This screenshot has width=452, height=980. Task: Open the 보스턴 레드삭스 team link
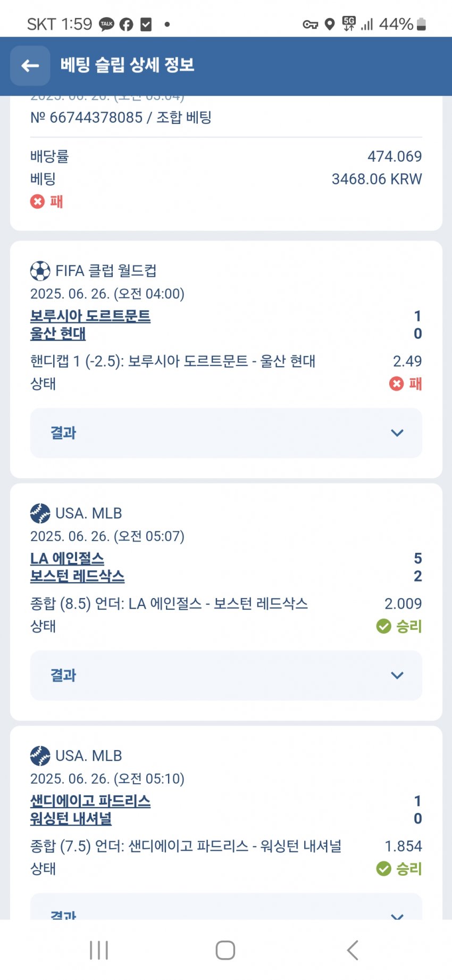pos(77,576)
